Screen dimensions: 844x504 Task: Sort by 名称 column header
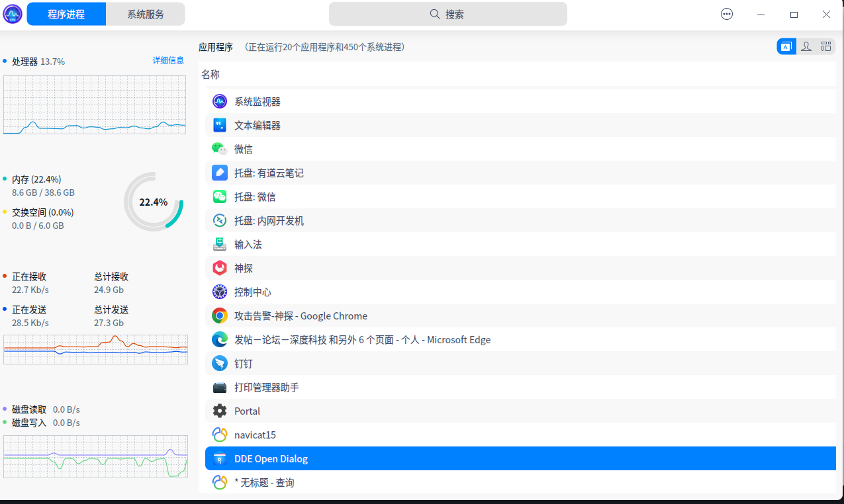click(211, 75)
